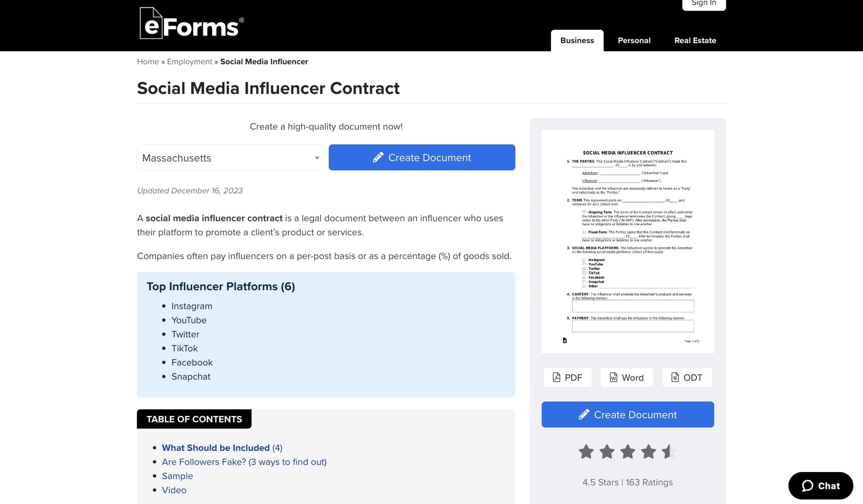863x504 pixels.
Task: Open the Sample link in table of contents
Action: pos(177,476)
